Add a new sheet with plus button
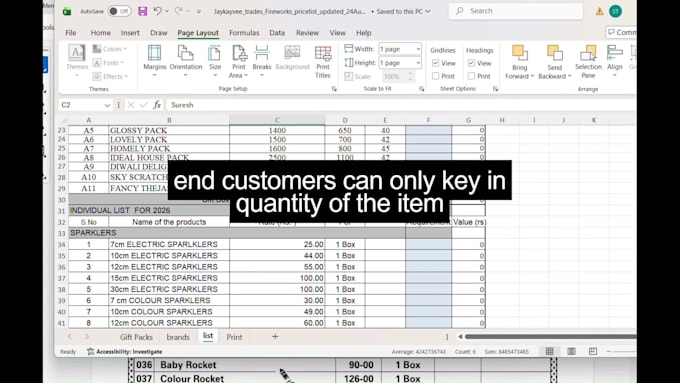 [275, 337]
